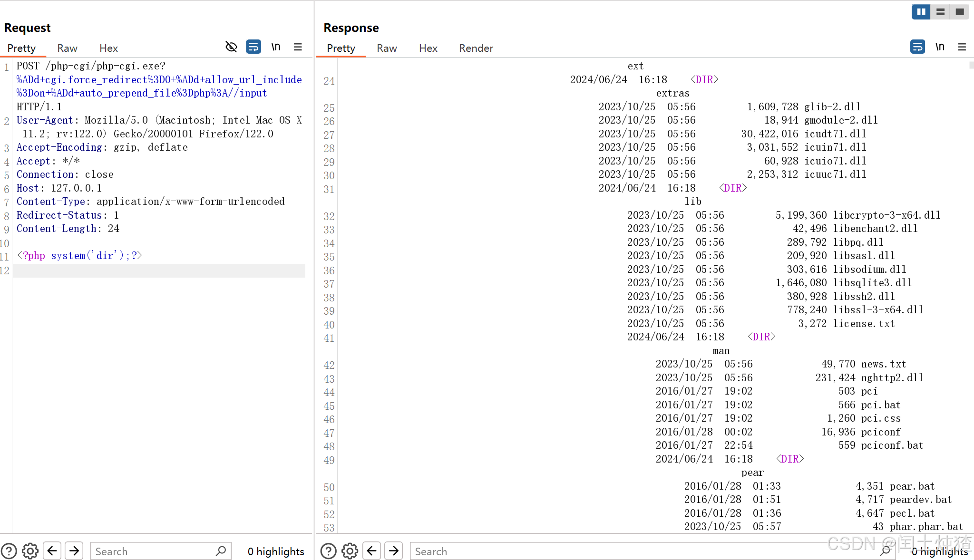This screenshot has width=974, height=560.
Task: Toggle newline display in Request panel
Action: pos(276,47)
